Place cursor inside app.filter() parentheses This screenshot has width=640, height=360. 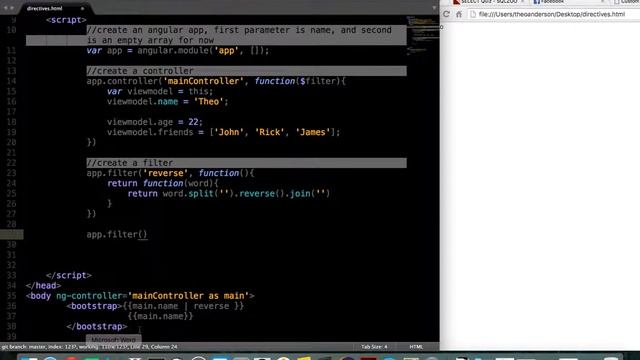click(142, 234)
